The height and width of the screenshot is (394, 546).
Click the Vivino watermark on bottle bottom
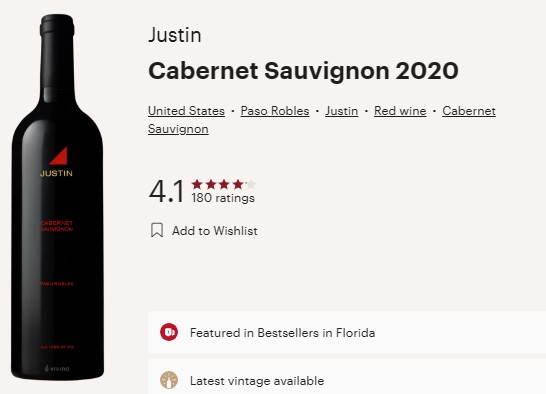57,368
